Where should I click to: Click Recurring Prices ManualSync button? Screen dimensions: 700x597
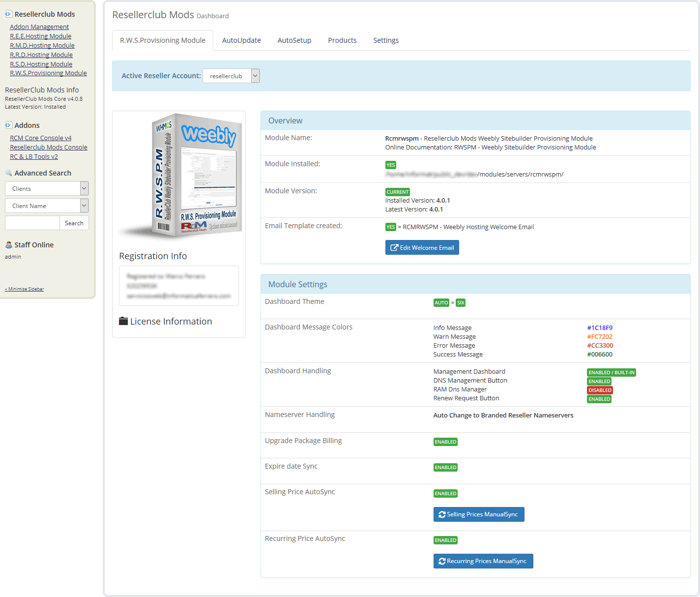click(483, 561)
